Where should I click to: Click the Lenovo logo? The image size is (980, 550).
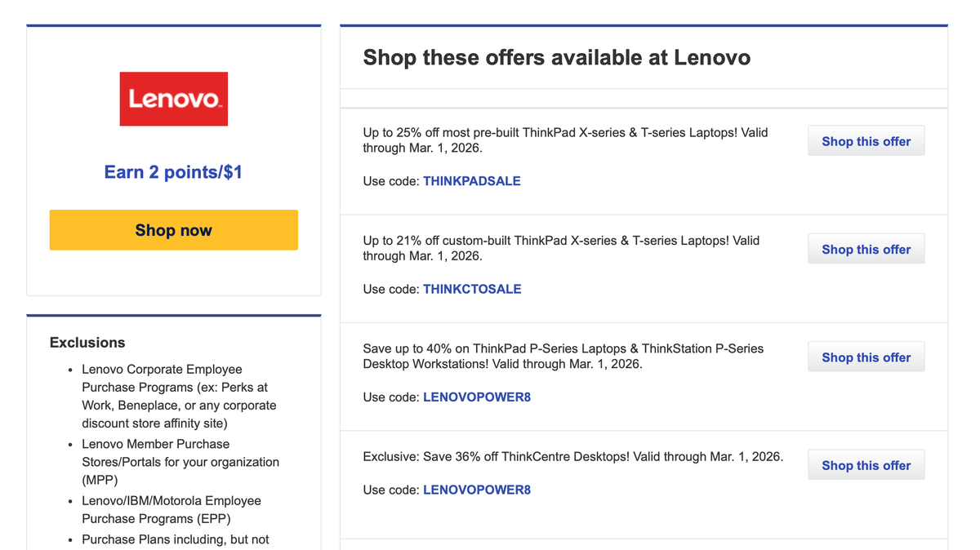click(x=173, y=99)
